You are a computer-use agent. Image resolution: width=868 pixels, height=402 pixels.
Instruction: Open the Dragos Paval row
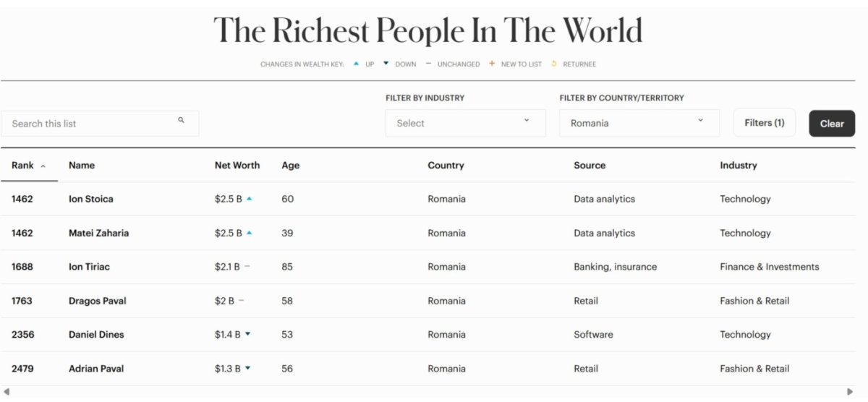tap(97, 301)
